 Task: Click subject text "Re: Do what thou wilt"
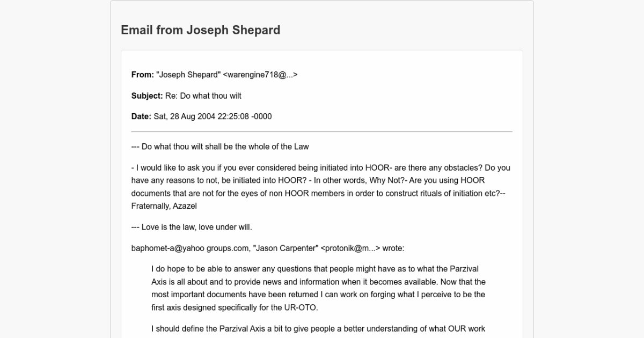click(x=203, y=95)
